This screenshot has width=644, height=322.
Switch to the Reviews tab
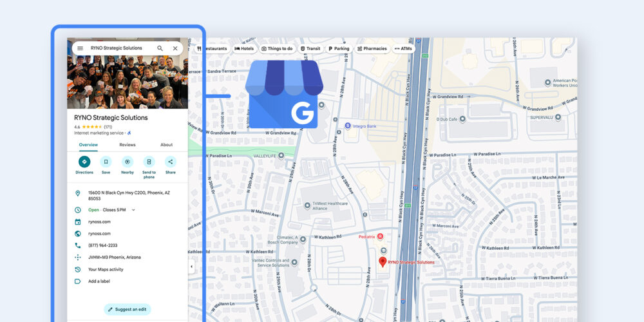click(128, 145)
